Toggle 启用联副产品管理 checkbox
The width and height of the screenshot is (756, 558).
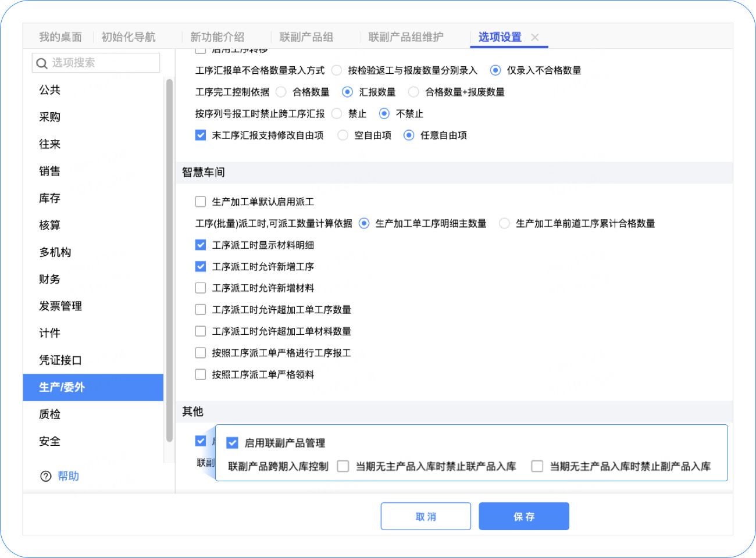(x=232, y=443)
